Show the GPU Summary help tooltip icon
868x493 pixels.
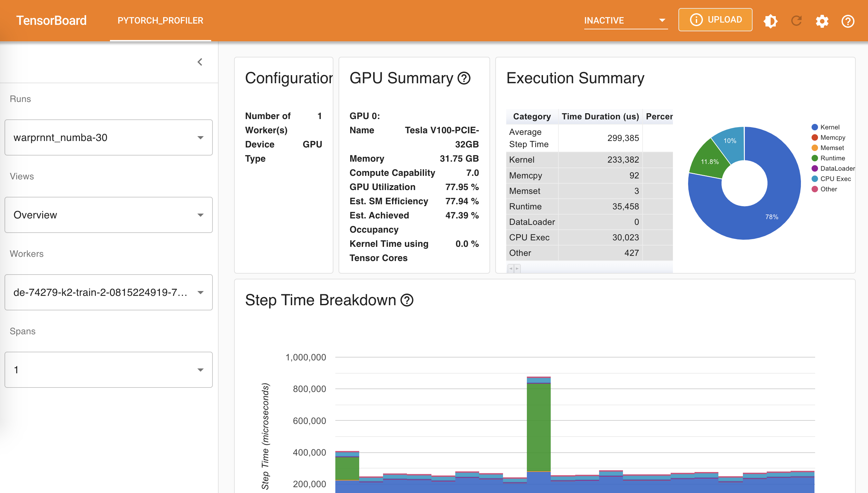[464, 78]
